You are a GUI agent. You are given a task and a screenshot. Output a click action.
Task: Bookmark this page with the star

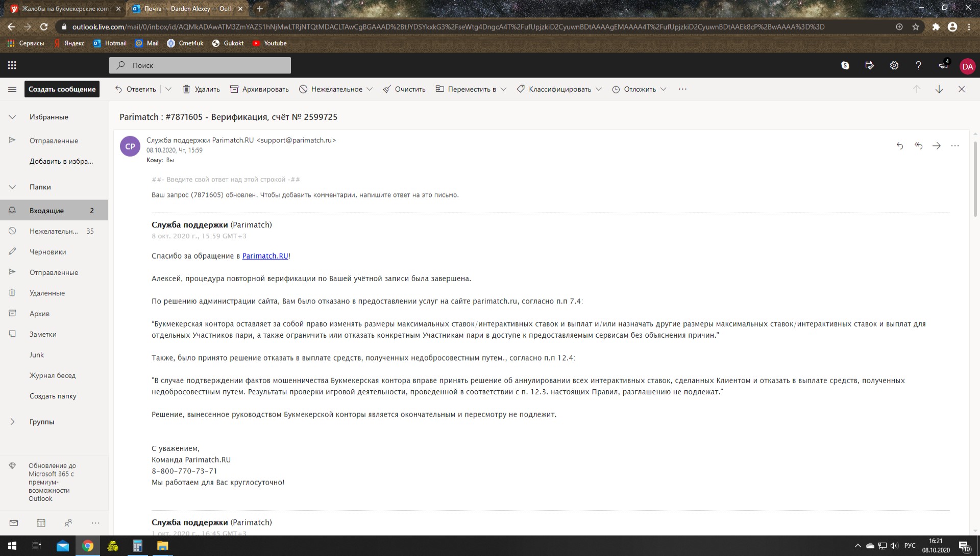pyautogui.click(x=916, y=27)
